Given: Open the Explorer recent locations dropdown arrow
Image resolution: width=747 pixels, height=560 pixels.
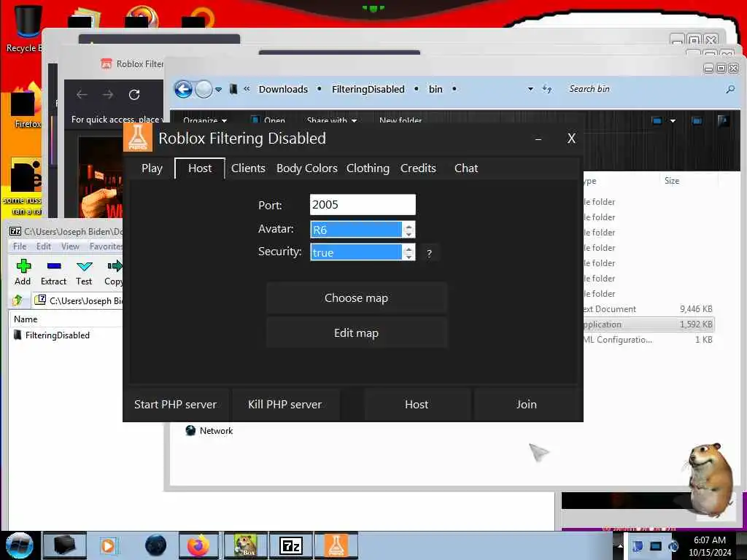Looking at the screenshot, I should [218, 90].
